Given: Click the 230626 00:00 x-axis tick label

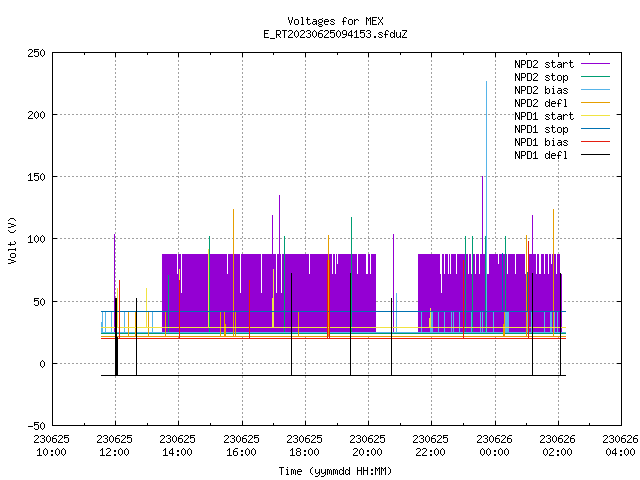Looking at the screenshot, I should click(x=494, y=446).
